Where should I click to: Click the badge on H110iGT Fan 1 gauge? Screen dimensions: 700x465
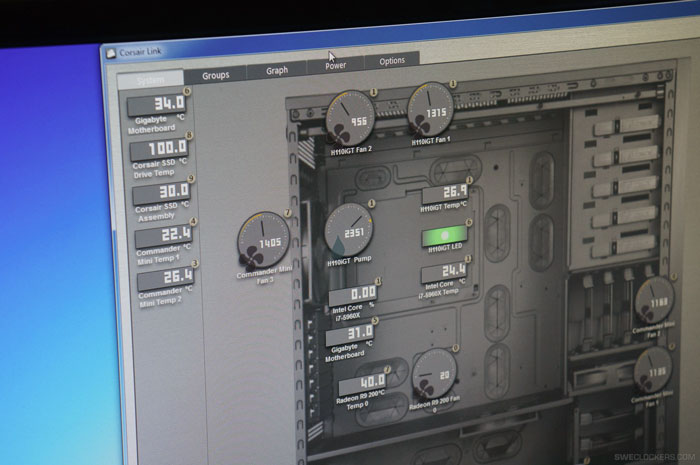[453, 84]
